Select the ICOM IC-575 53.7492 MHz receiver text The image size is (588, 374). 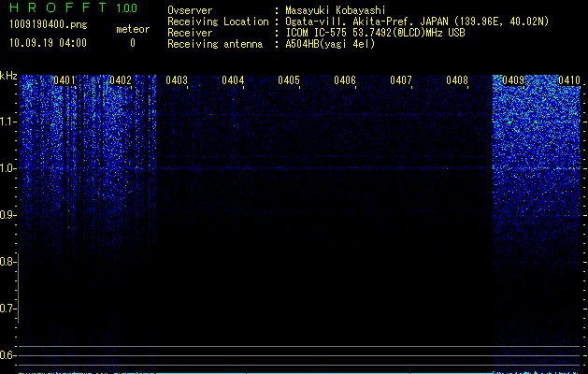pos(375,33)
